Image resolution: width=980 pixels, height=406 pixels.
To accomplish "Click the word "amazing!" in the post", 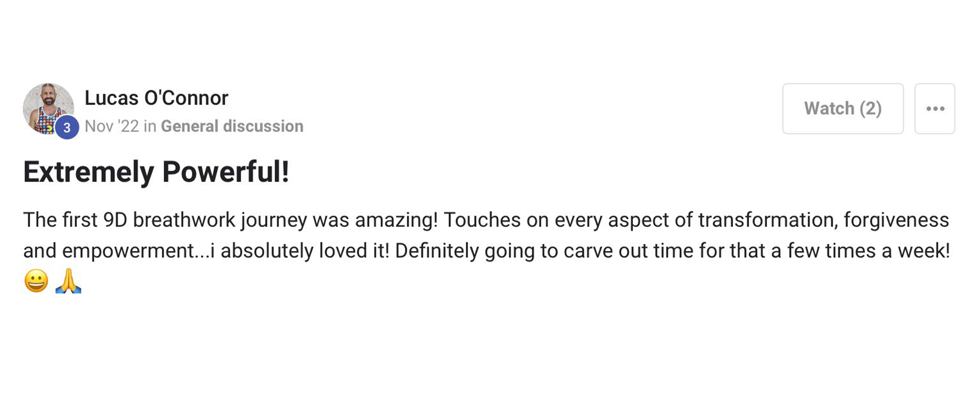I will (x=396, y=221).
